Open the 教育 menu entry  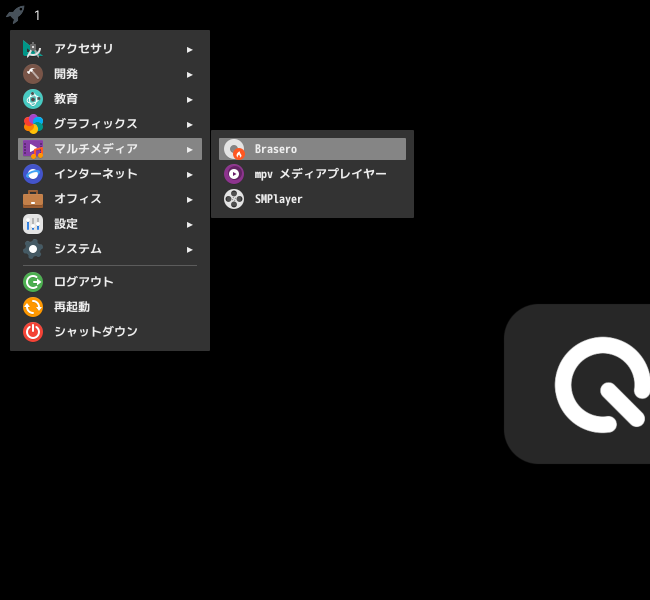(x=110, y=99)
